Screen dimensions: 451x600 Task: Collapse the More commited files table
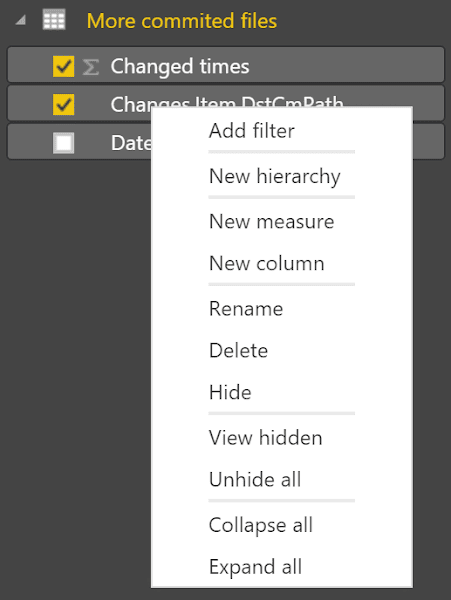click(x=21, y=20)
